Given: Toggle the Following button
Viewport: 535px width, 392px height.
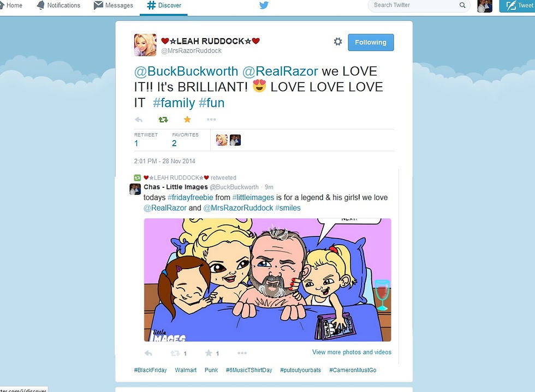Looking at the screenshot, I should [371, 42].
